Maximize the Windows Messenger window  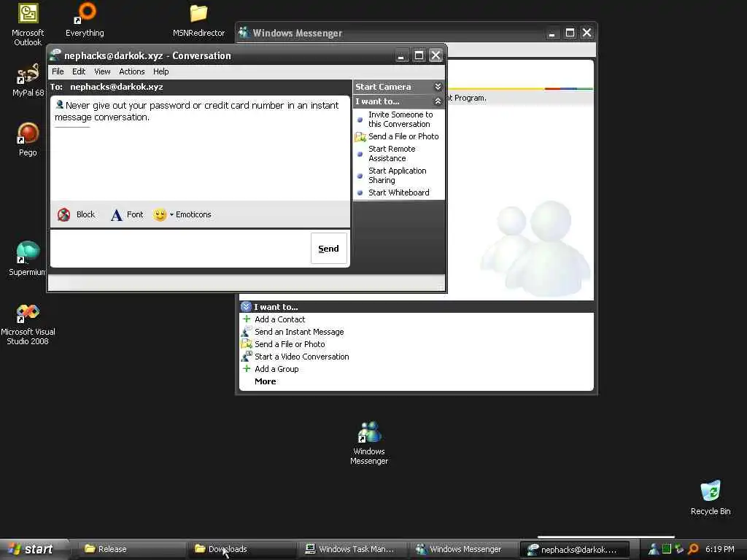[570, 33]
